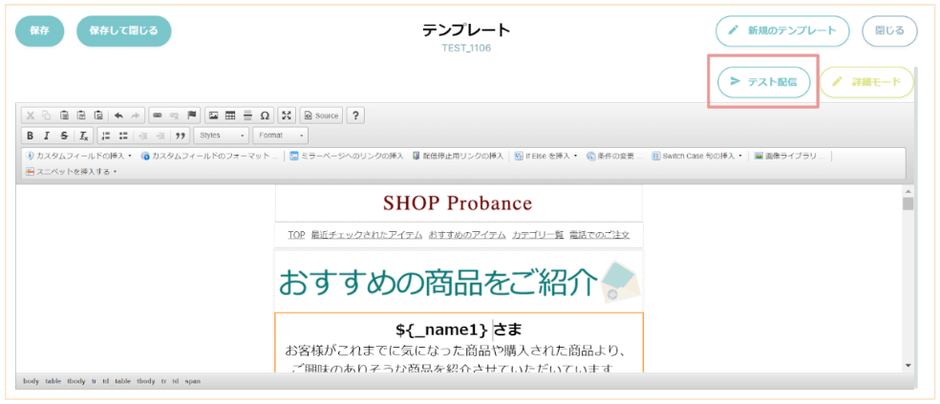Screen dimensions: 940x404
Task: Open the If Else を挿入 menu
Action: pos(546,156)
